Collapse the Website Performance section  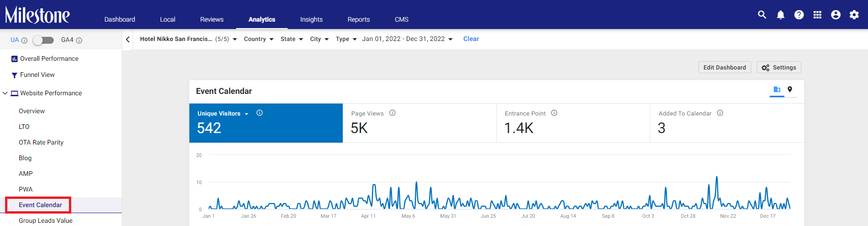pyautogui.click(x=5, y=93)
